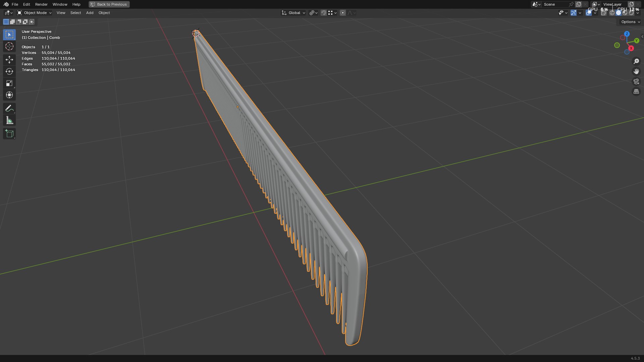Click the Blender logo menu icon

point(6,4)
